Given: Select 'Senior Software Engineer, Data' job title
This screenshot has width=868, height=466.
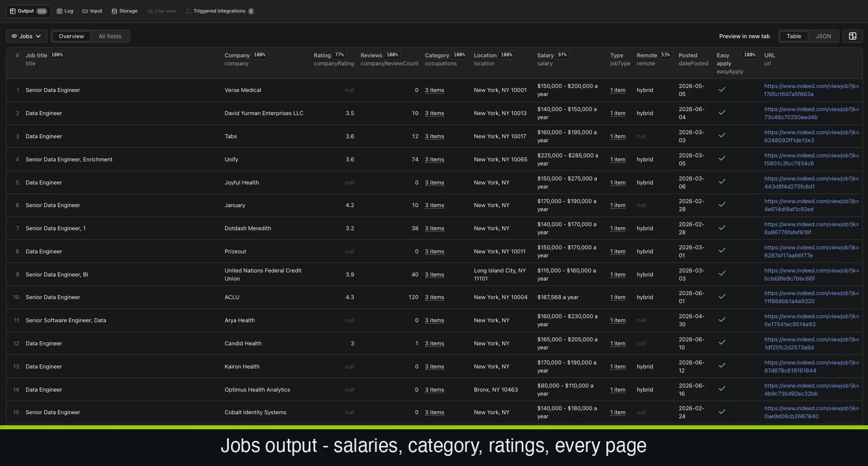Looking at the screenshot, I should [66, 320].
